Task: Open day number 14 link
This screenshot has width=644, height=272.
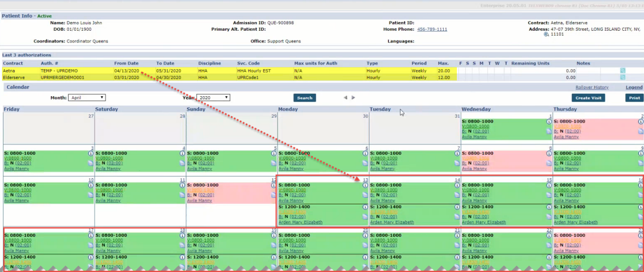Action: 457,180
